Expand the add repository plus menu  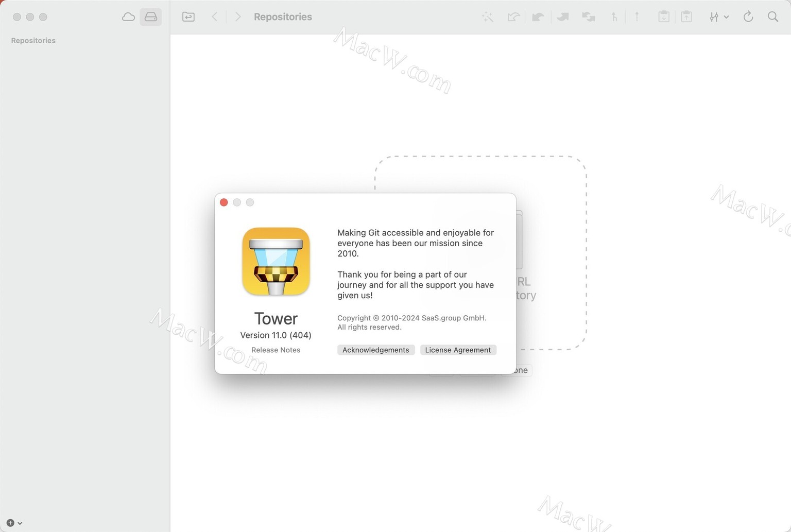(x=14, y=523)
